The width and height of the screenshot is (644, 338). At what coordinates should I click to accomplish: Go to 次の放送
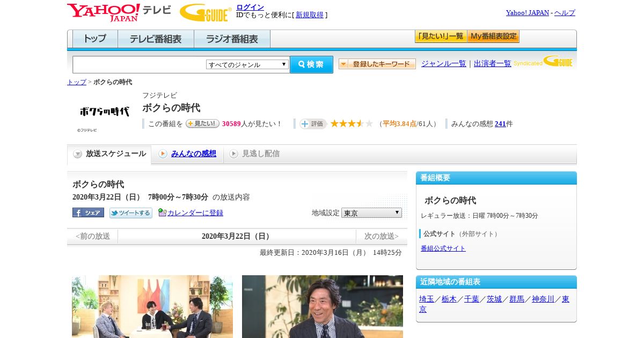click(382, 236)
